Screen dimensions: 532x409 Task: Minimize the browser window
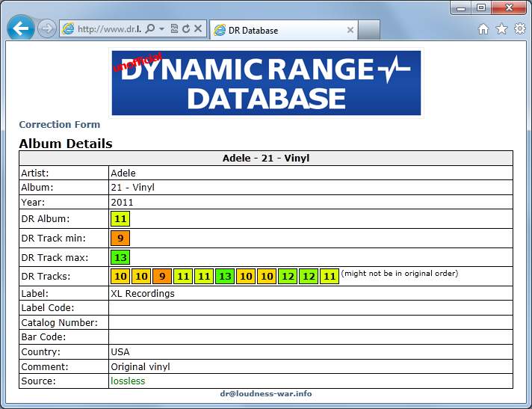(x=461, y=8)
